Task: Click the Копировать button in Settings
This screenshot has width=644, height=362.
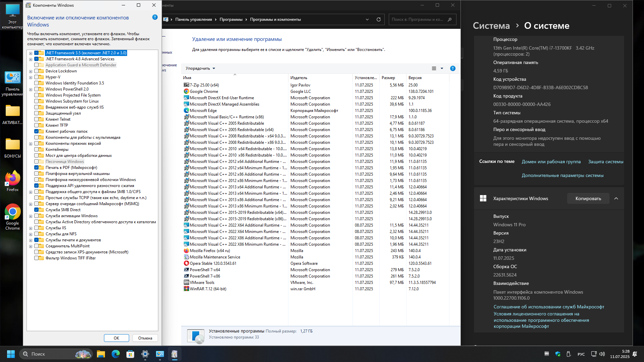Action: point(588,198)
